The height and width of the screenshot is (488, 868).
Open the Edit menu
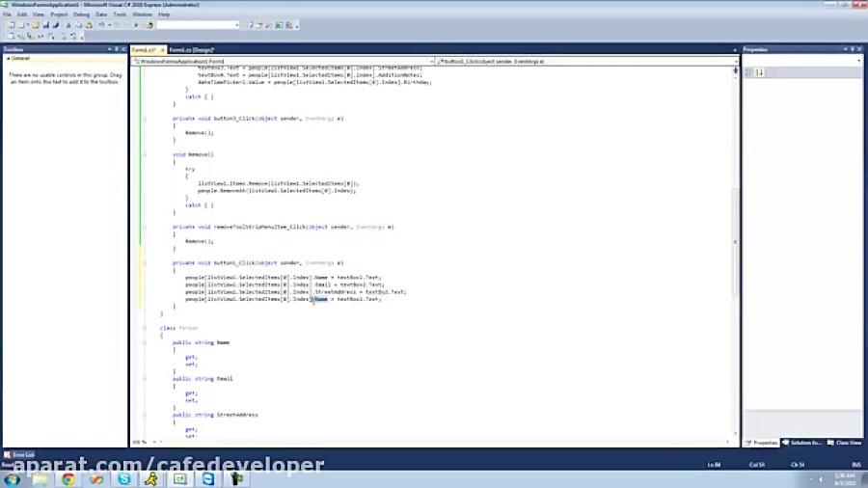(22, 14)
